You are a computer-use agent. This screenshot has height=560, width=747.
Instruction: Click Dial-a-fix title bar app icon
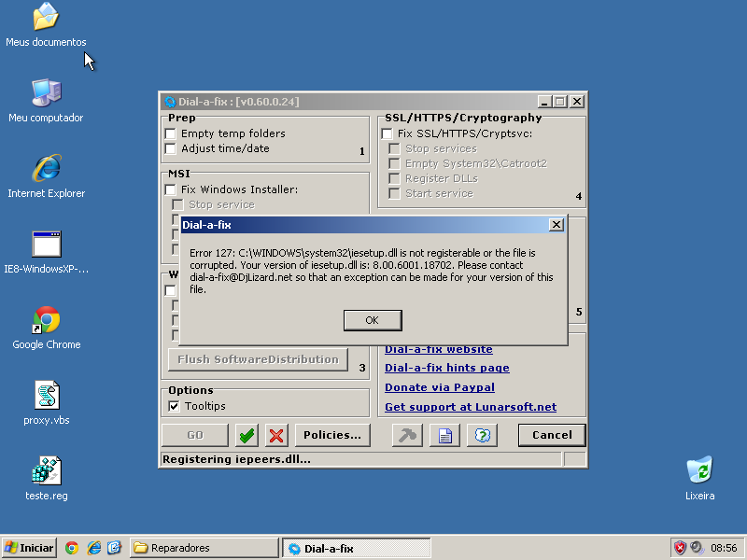[170, 102]
